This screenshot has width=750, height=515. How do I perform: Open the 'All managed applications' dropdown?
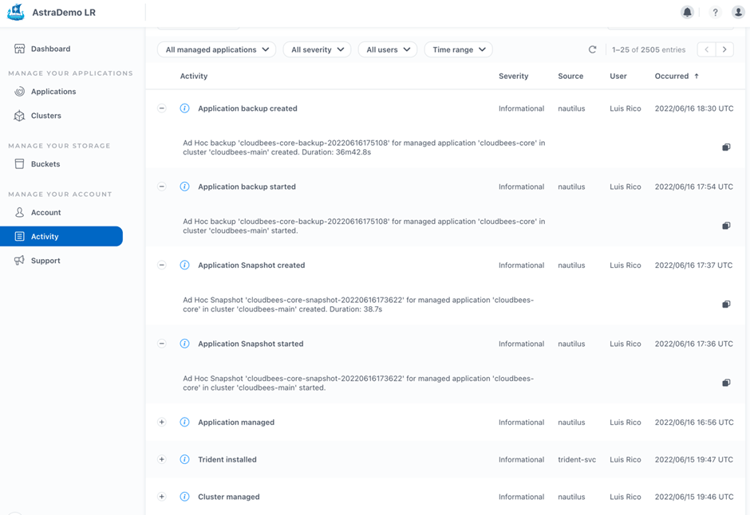pyautogui.click(x=217, y=49)
